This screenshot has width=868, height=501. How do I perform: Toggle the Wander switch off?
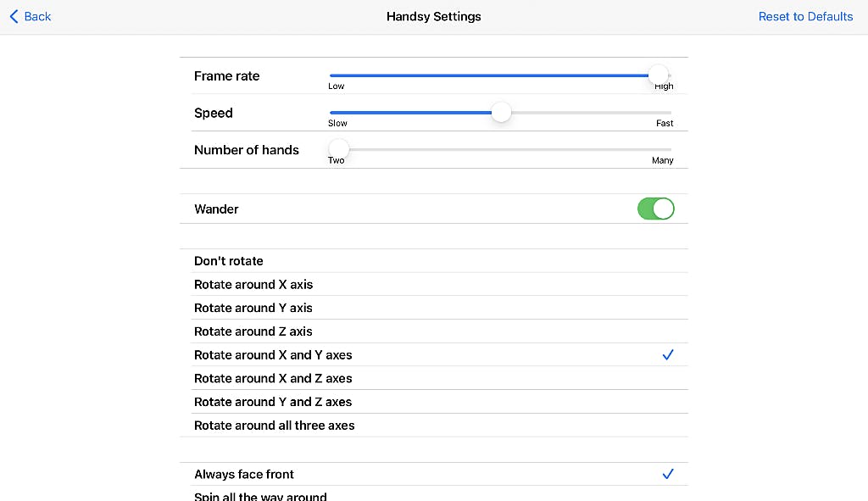[655, 209]
